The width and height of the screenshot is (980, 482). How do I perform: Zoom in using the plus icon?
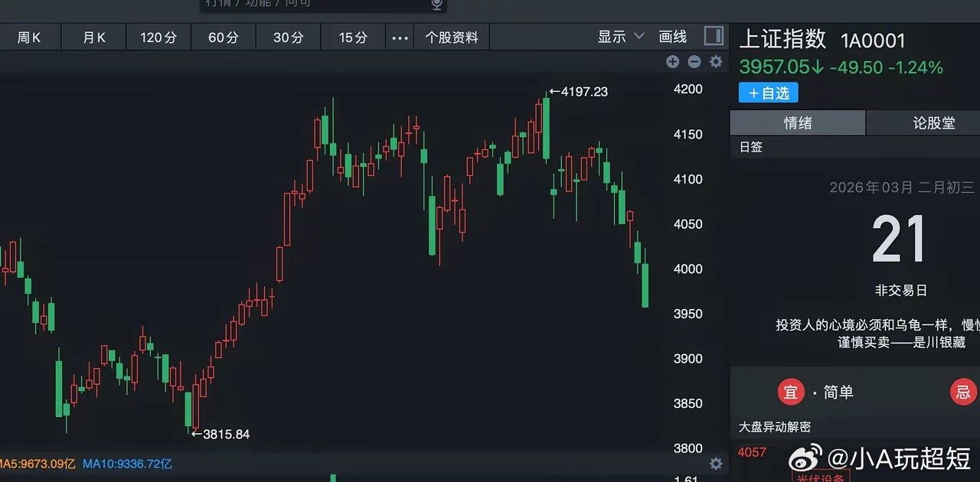pyautogui.click(x=672, y=62)
